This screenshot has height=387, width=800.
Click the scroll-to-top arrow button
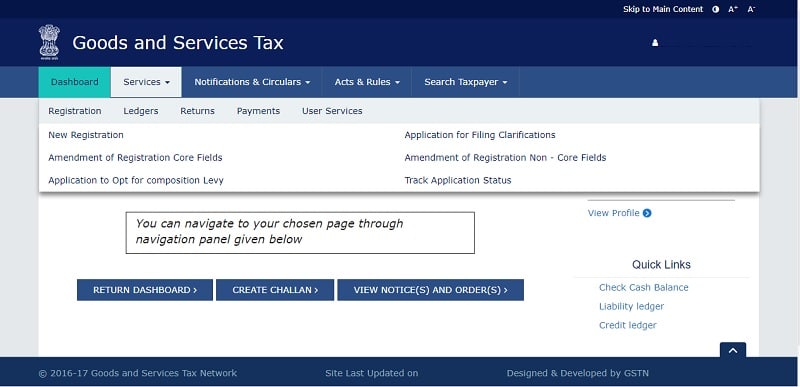point(733,350)
